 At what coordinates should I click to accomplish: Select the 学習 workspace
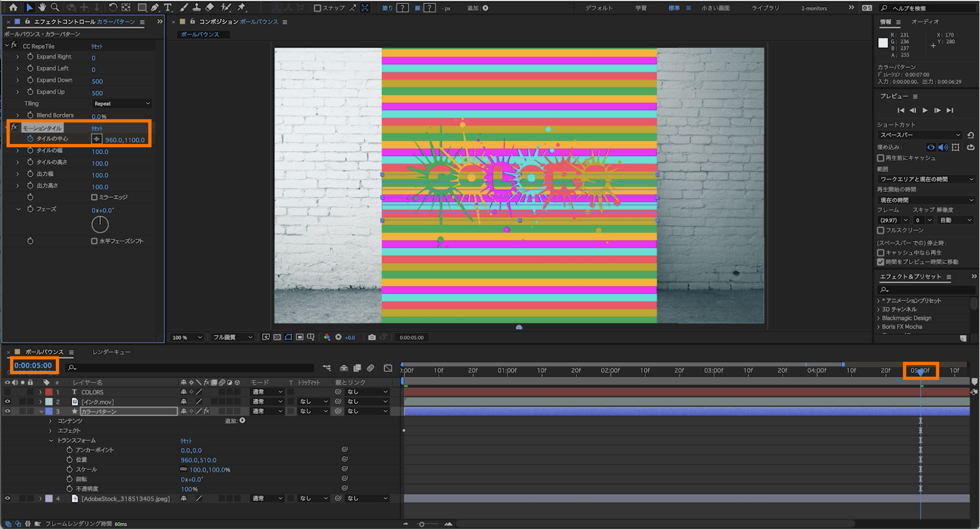tap(641, 8)
